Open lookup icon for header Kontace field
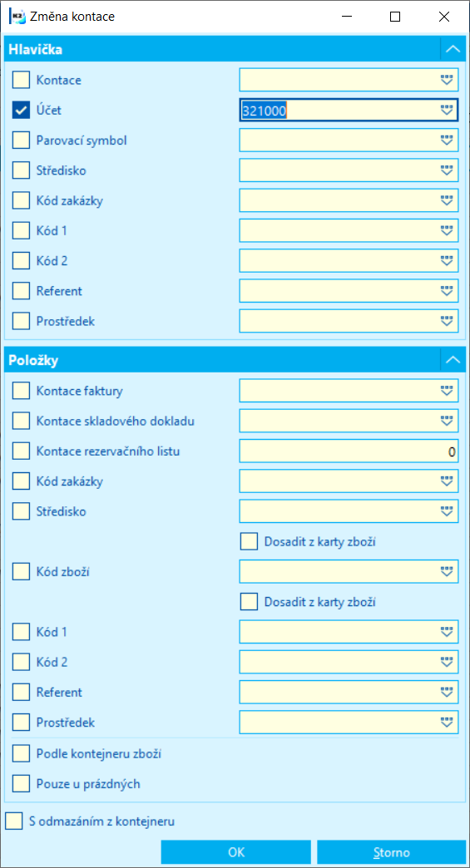This screenshot has height=868, width=470. (447, 81)
